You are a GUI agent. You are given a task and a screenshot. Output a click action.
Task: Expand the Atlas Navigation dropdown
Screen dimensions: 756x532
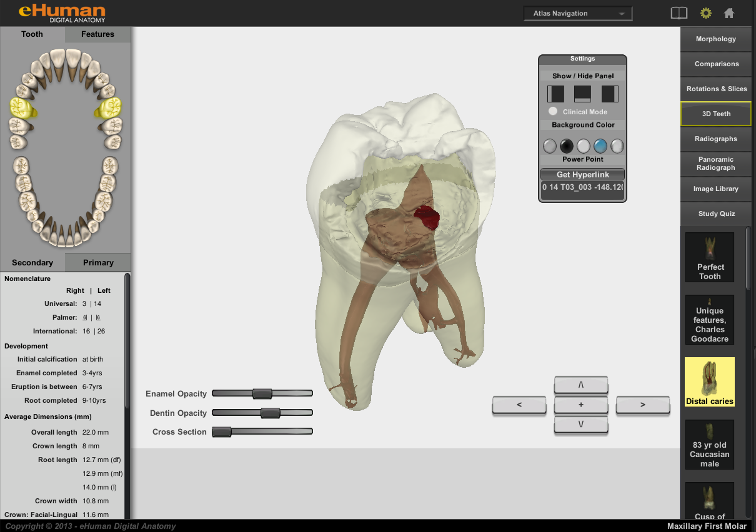point(578,13)
